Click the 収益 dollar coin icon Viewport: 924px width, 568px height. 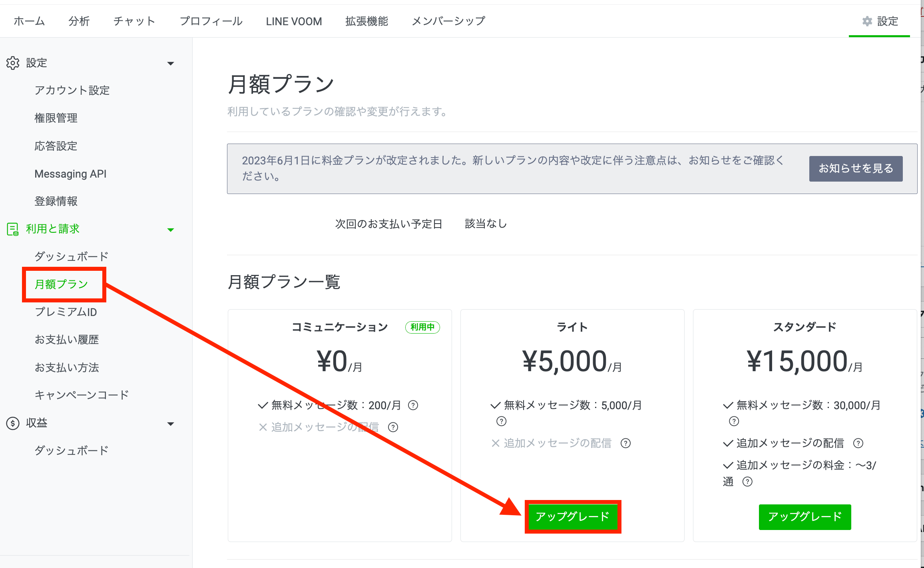[13, 423]
